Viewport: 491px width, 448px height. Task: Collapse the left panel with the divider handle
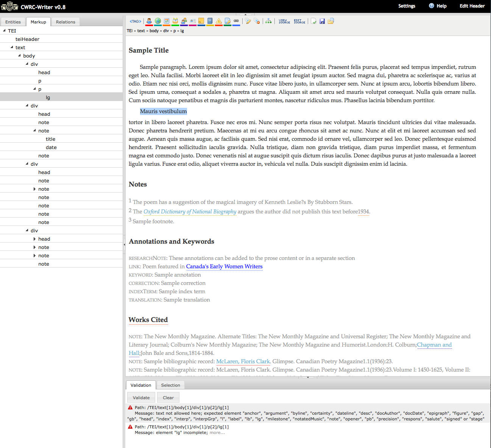tap(124, 244)
